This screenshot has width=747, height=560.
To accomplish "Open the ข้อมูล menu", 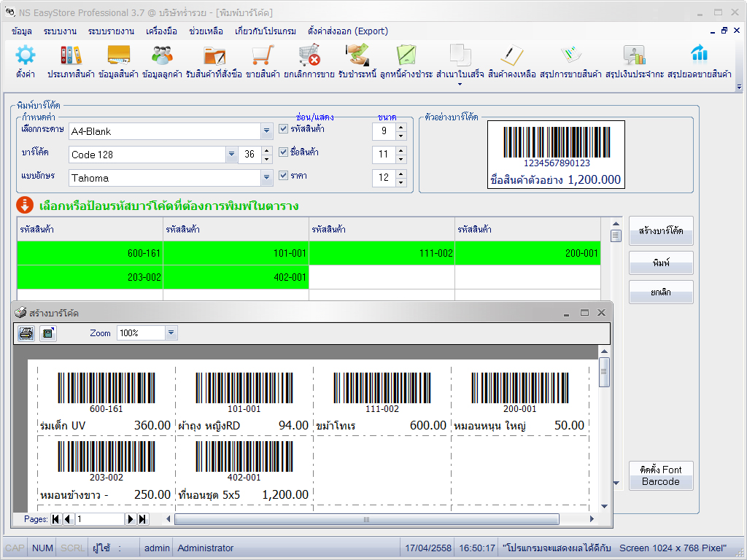I will pyautogui.click(x=21, y=31).
